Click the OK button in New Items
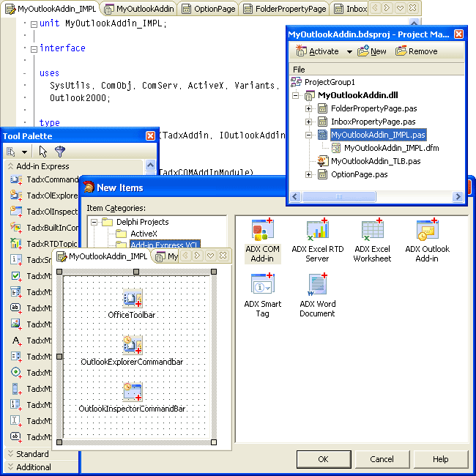The image size is (476, 476). [x=323, y=459]
